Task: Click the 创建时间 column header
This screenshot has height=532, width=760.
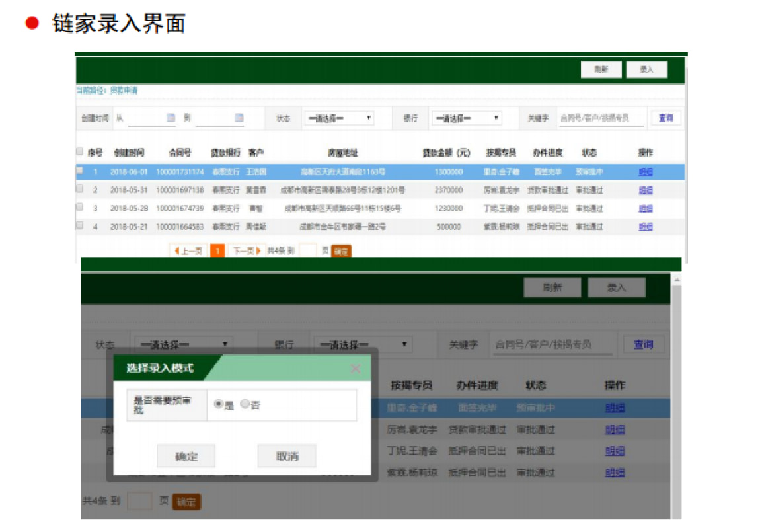Action: pos(129,153)
